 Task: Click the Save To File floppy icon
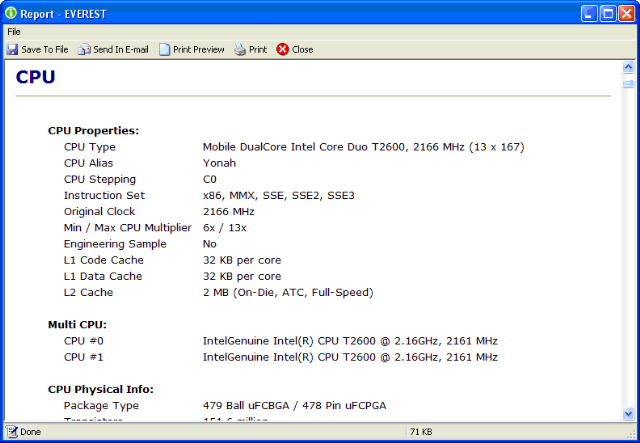click(x=12, y=50)
